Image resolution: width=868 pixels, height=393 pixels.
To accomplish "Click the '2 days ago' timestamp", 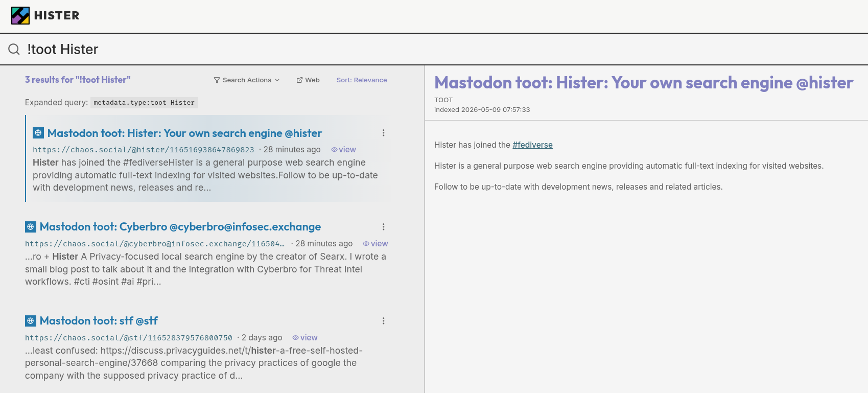I will click(262, 338).
